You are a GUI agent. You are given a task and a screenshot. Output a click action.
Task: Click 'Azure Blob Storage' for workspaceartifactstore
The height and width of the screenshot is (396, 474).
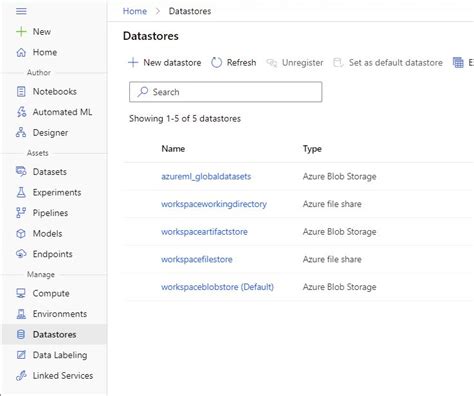click(x=339, y=232)
